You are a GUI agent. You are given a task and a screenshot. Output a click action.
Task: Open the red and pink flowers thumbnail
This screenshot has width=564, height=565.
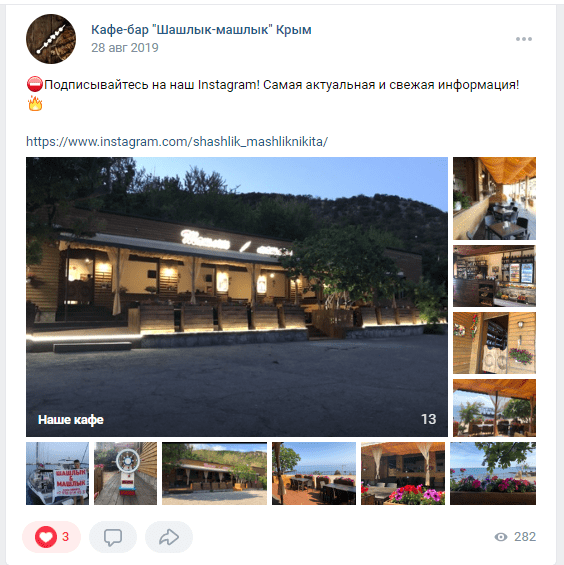(x=403, y=473)
